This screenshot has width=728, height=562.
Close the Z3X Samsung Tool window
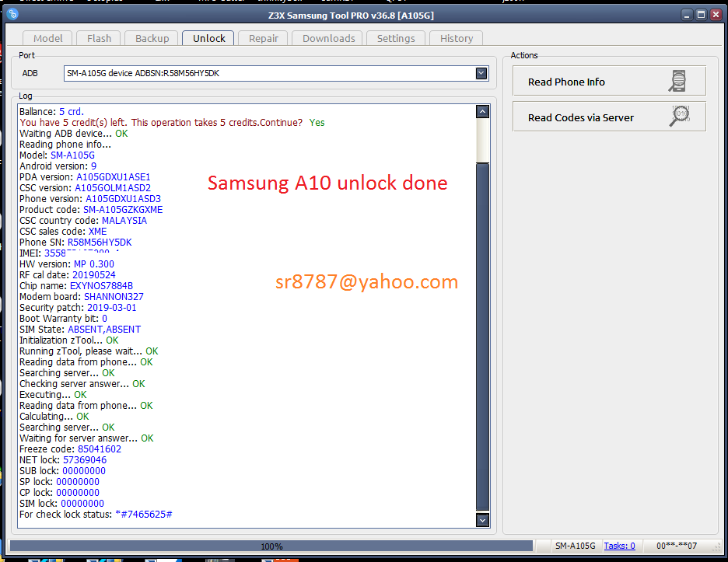point(716,15)
